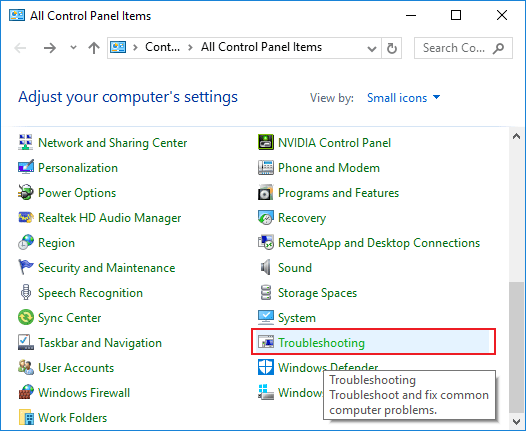Open the Power Options link

click(x=77, y=193)
